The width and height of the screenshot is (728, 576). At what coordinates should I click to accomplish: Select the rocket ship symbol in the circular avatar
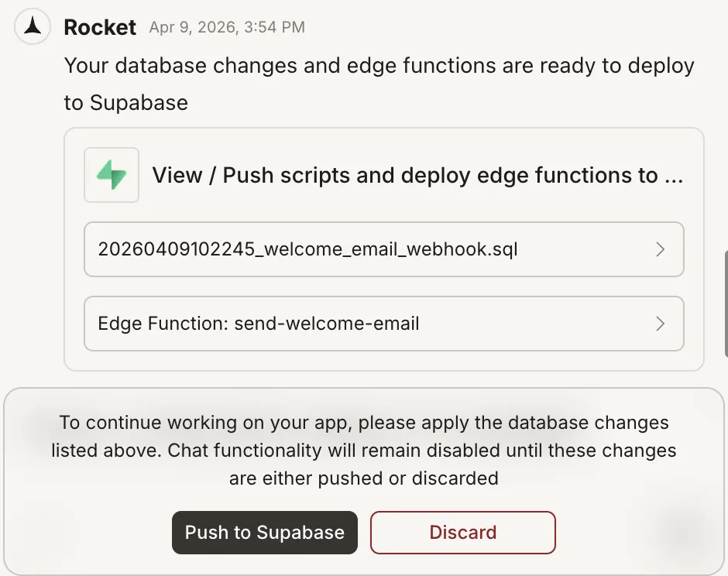32,26
